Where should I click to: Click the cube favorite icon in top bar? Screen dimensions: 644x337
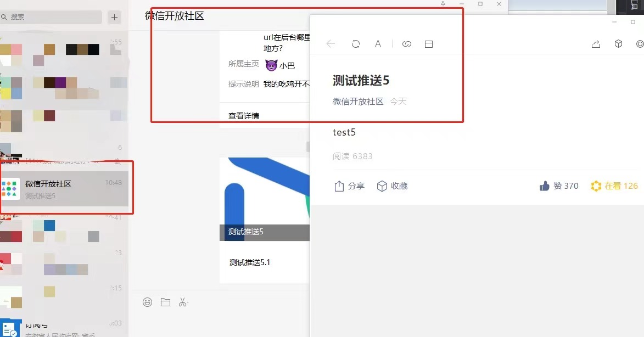coord(618,44)
